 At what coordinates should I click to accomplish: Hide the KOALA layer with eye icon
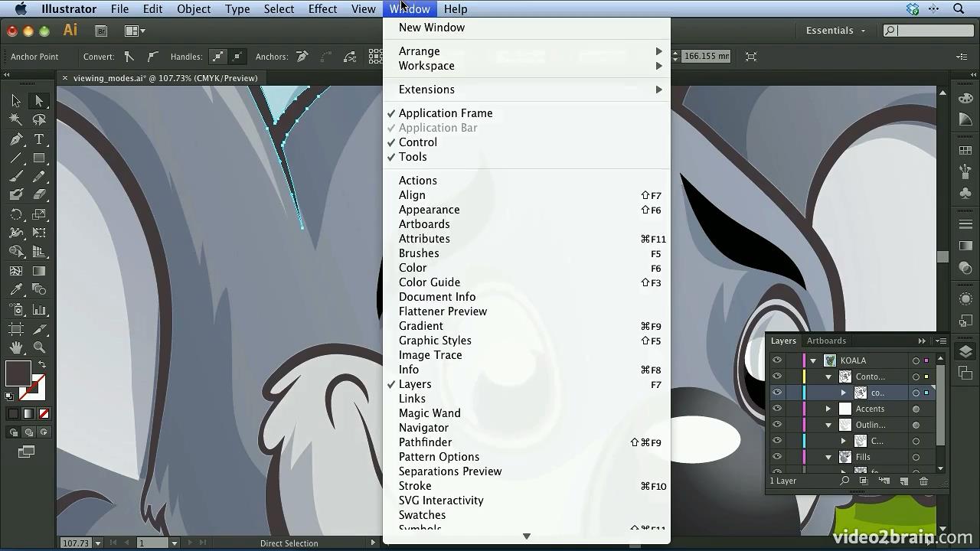point(777,360)
